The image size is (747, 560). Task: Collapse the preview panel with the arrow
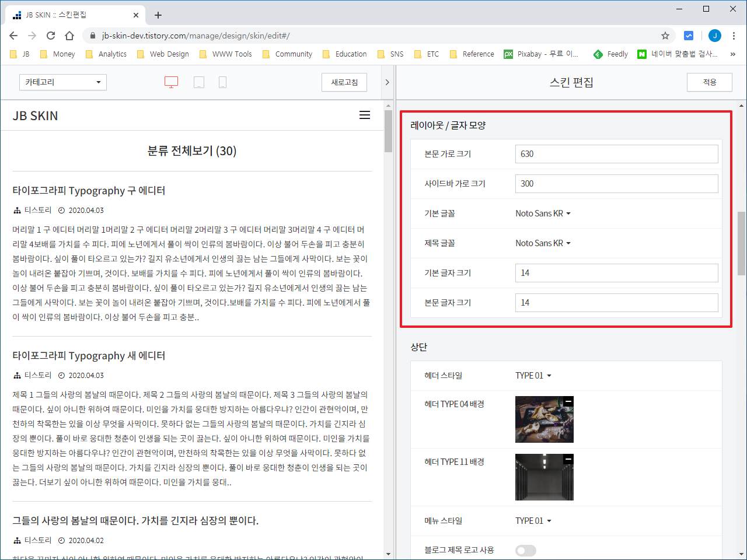coord(387,82)
